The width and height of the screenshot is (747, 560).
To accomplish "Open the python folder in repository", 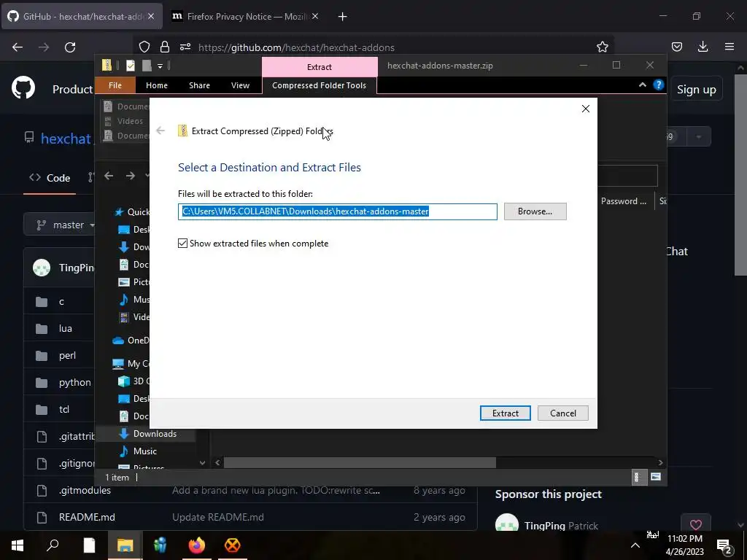I will [x=75, y=382].
